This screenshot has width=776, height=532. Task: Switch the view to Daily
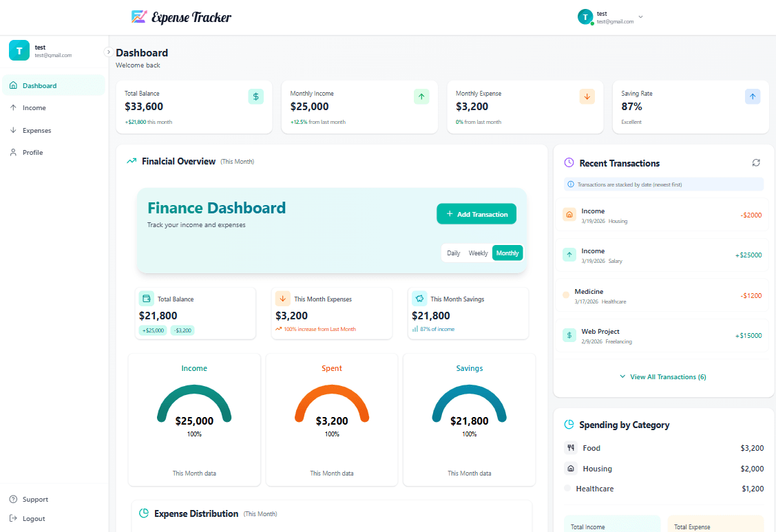click(x=453, y=253)
